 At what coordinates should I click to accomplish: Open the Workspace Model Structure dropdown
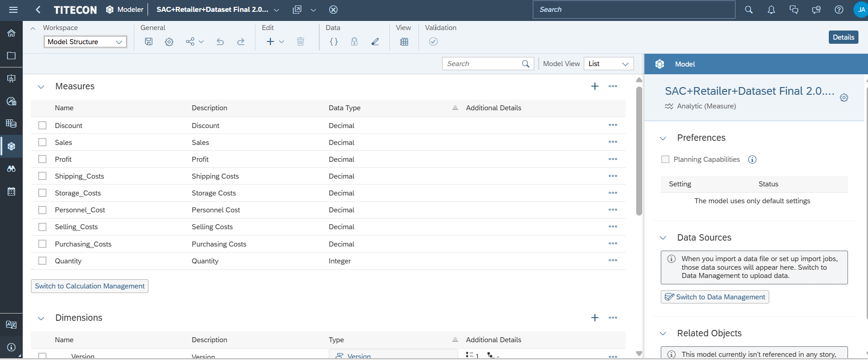(85, 42)
